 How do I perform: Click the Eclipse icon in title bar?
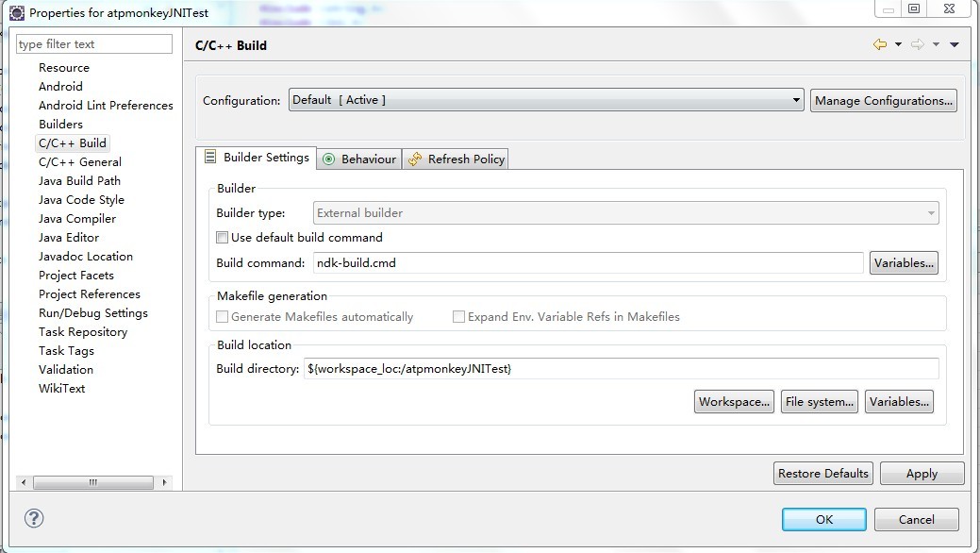click(x=17, y=12)
